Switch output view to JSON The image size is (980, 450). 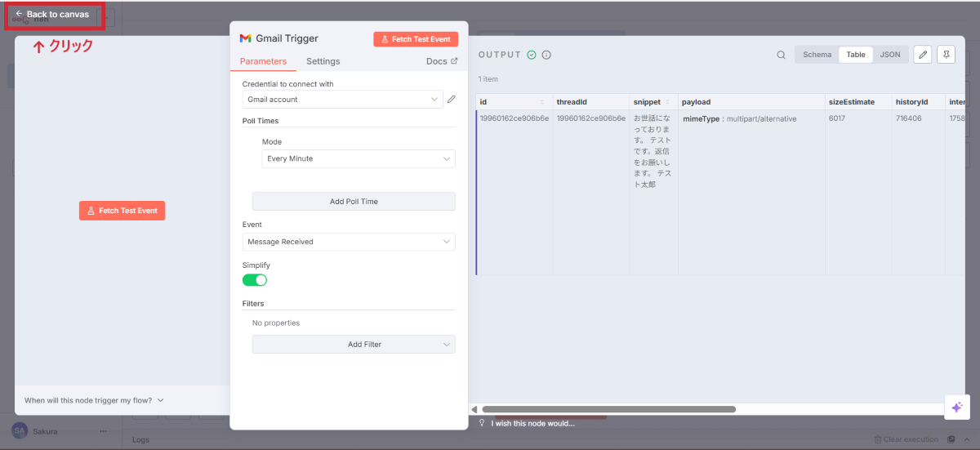click(889, 55)
